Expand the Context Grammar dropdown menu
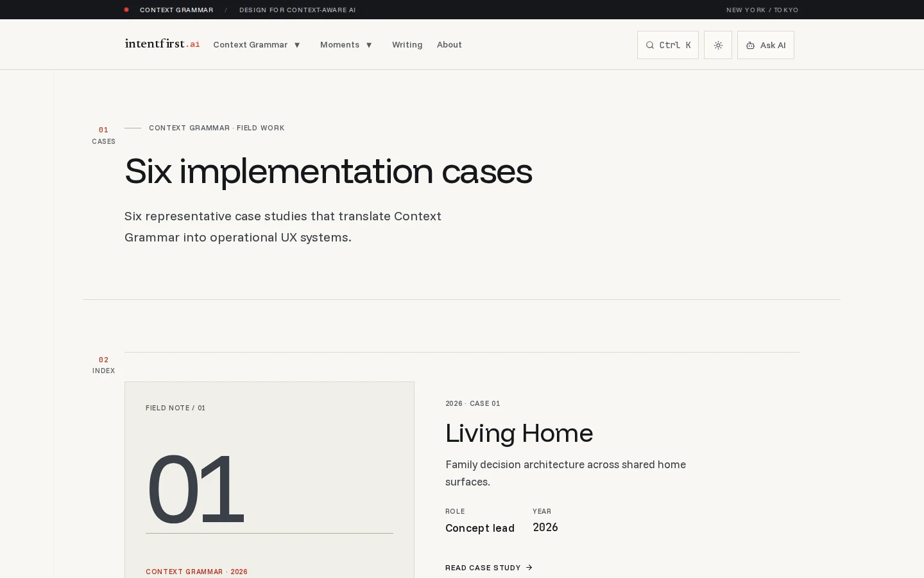Viewport: 924px width, 578px height. 257,45
